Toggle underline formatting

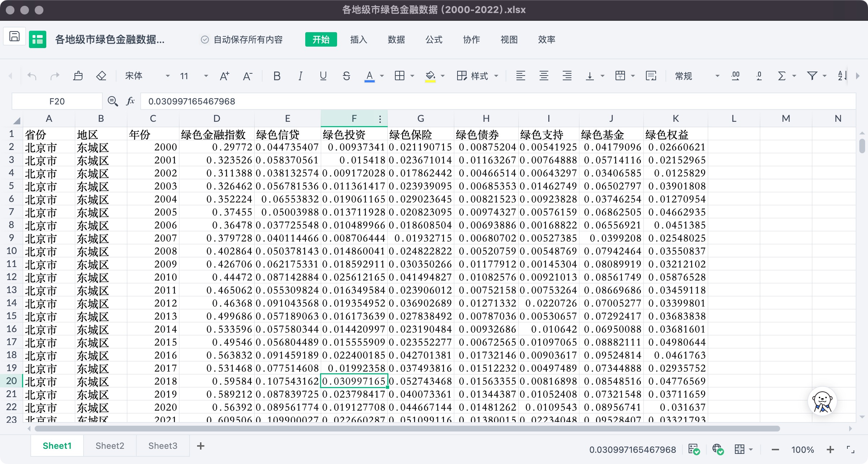click(323, 76)
